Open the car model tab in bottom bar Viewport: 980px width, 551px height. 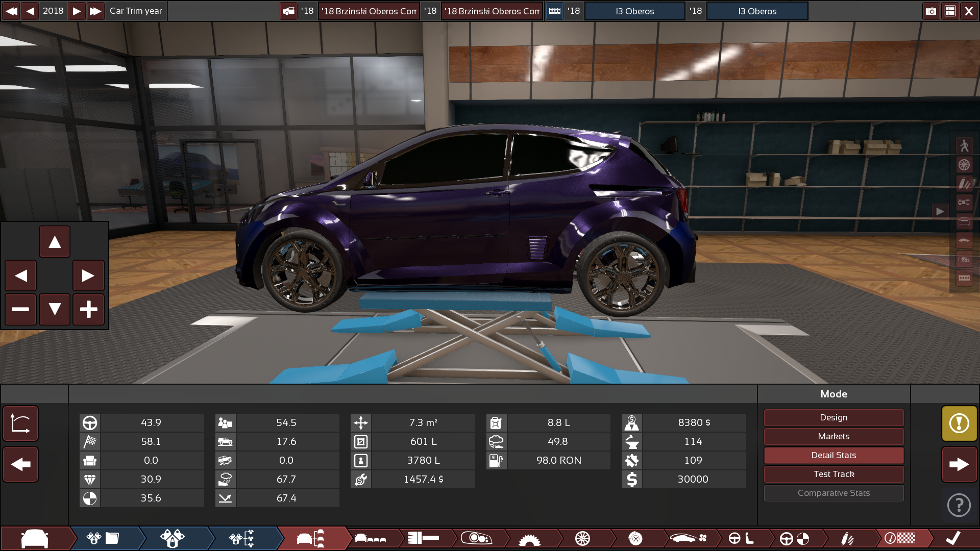tap(35, 538)
